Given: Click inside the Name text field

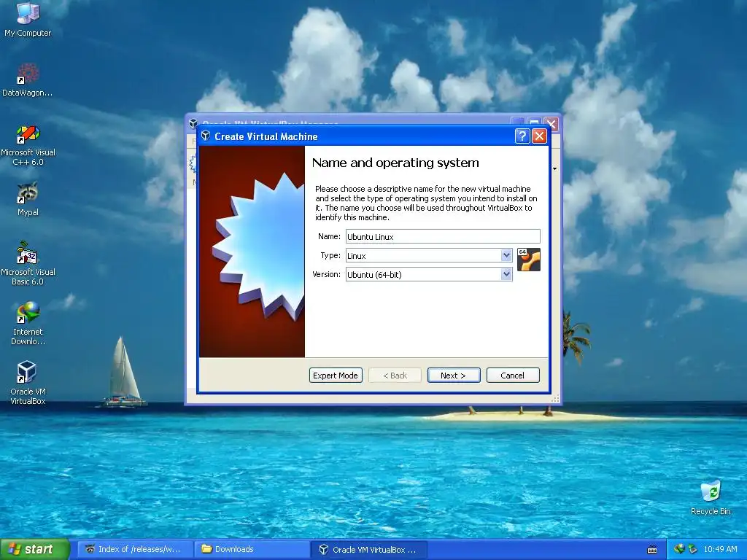Looking at the screenshot, I should click(x=443, y=237).
